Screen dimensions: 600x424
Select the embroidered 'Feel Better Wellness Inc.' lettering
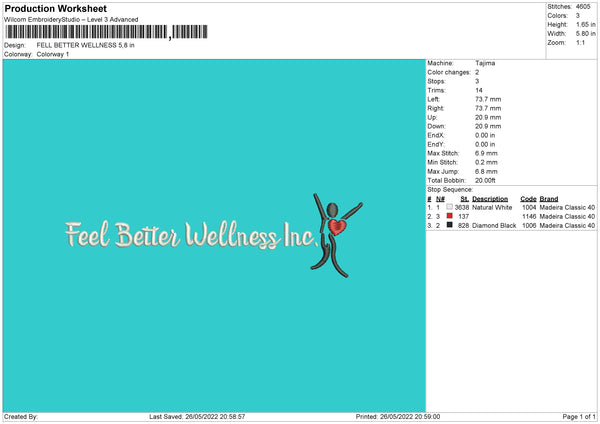(x=191, y=235)
